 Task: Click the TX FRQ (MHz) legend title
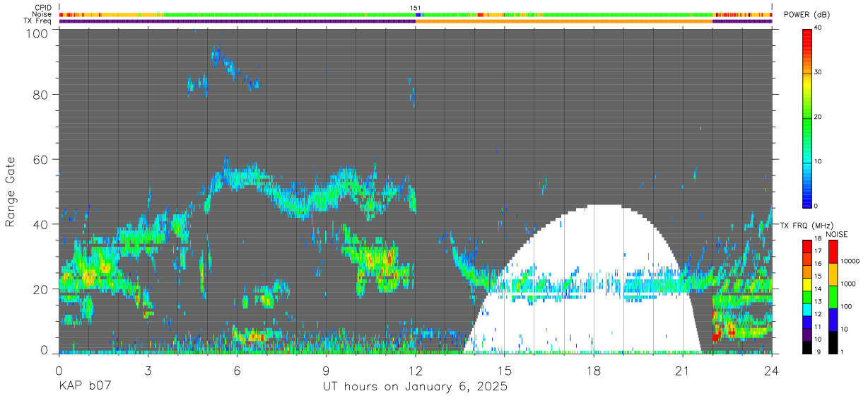coord(807,225)
